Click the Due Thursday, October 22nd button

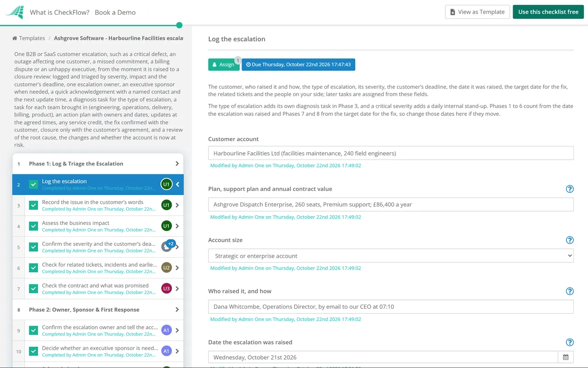point(298,64)
